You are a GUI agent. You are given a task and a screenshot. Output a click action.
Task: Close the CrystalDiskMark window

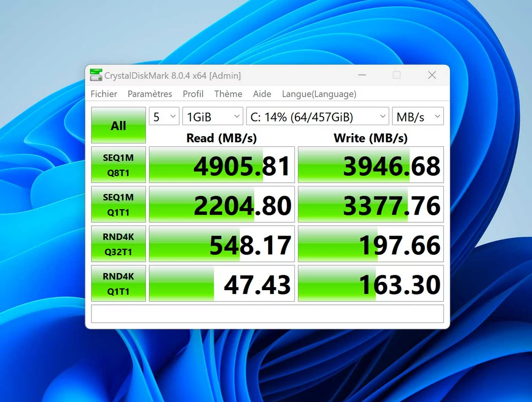click(432, 75)
